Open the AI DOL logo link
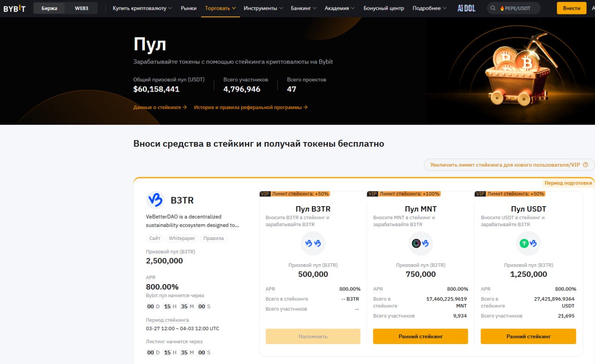Viewport: 595px width, 364px height. [466, 8]
